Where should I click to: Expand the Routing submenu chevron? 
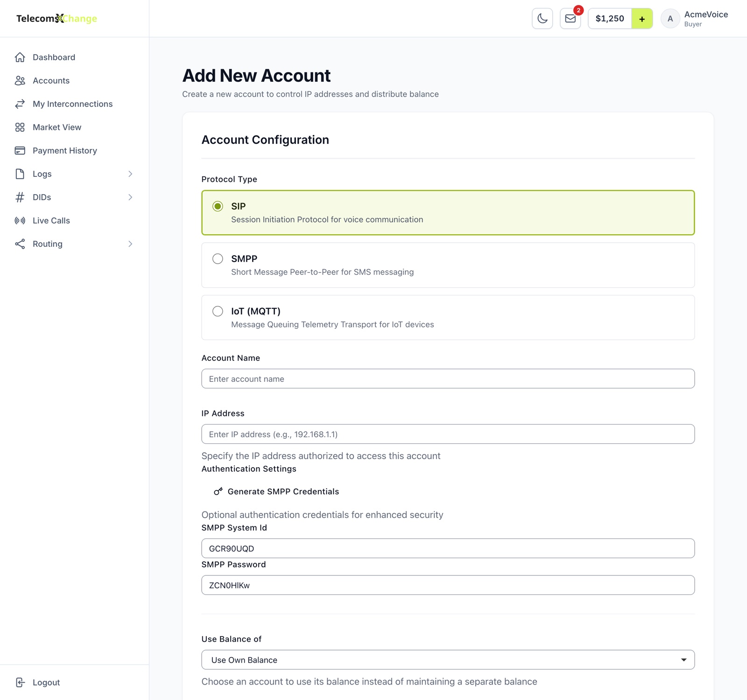[130, 244]
